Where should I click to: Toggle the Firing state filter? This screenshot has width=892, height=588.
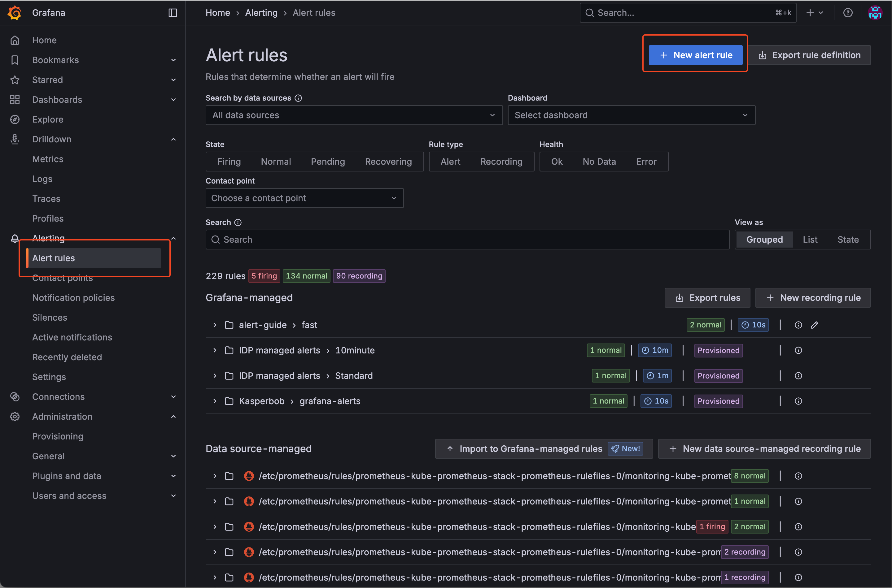[229, 162]
